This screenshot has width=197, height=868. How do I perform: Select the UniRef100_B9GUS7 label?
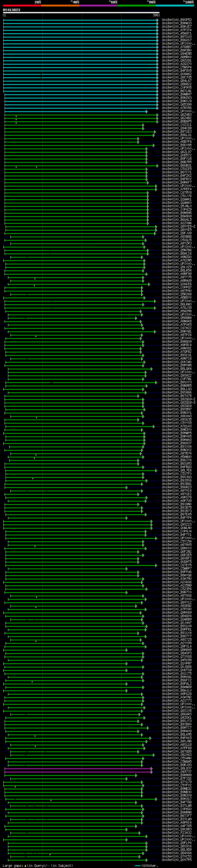pyautogui.click(x=177, y=40)
